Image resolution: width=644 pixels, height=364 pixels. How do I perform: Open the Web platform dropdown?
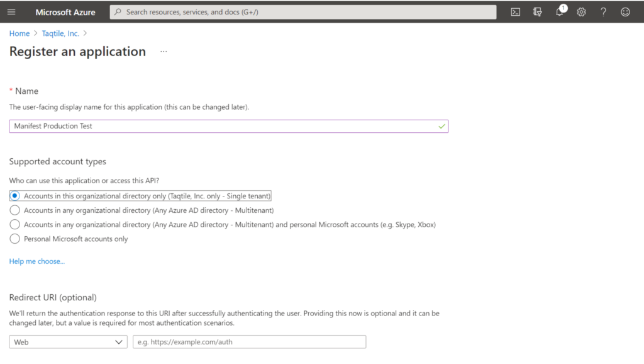pos(68,342)
